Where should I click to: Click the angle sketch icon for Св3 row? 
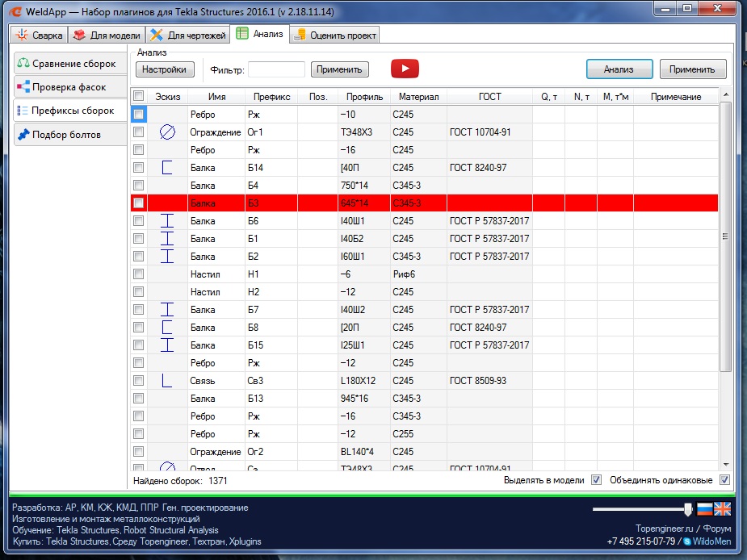click(x=167, y=381)
